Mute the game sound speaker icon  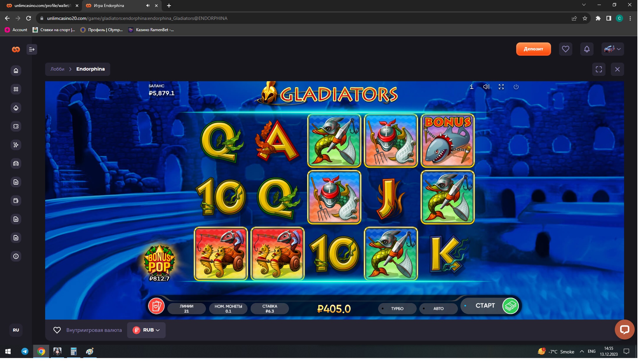(x=486, y=87)
